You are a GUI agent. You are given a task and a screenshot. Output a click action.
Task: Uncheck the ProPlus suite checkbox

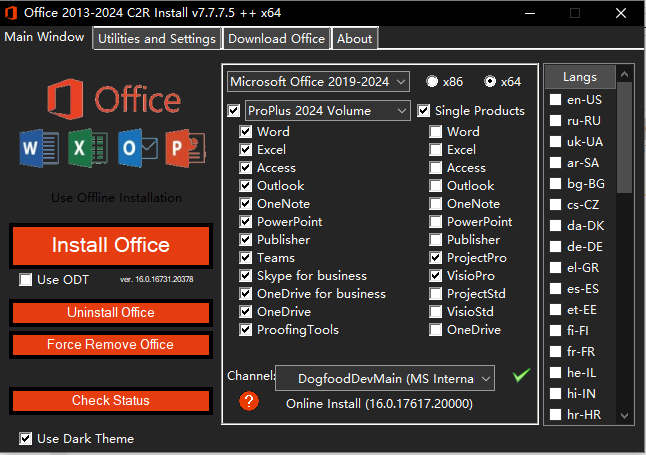(x=234, y=110)
